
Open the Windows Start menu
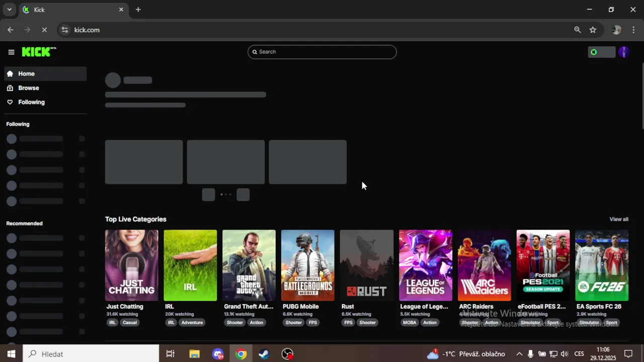pyautogui.click(x=11, y=354)
